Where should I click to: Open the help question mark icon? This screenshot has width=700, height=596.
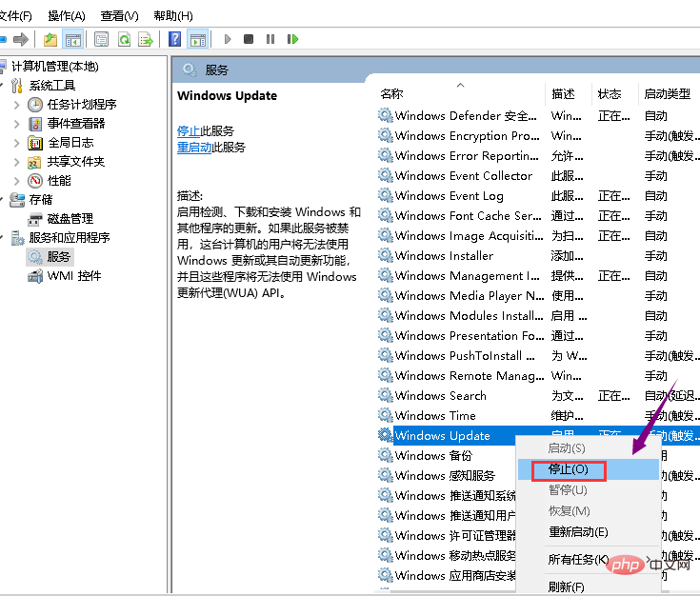174,39
